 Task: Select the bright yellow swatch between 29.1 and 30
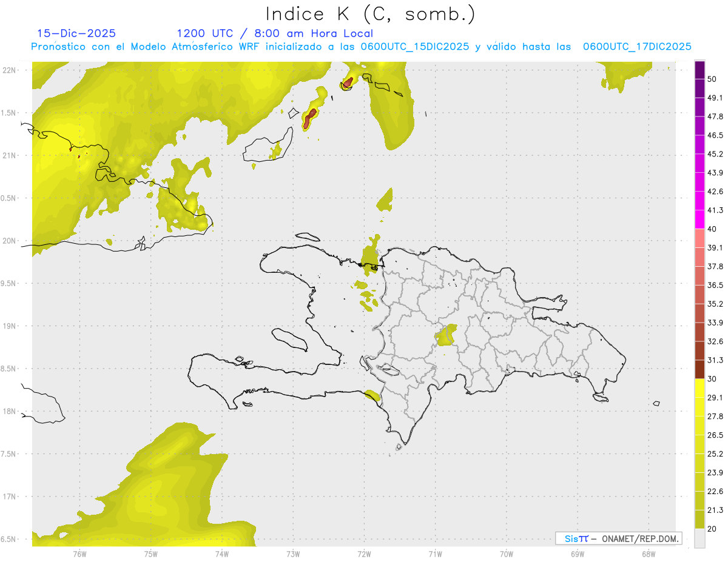[x=699, y=388]
